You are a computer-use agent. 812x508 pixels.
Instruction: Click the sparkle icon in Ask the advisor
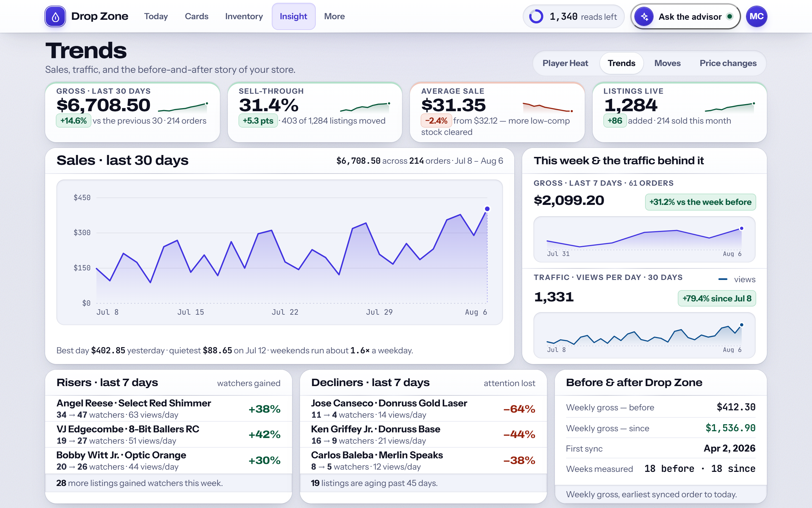point(644,16)
